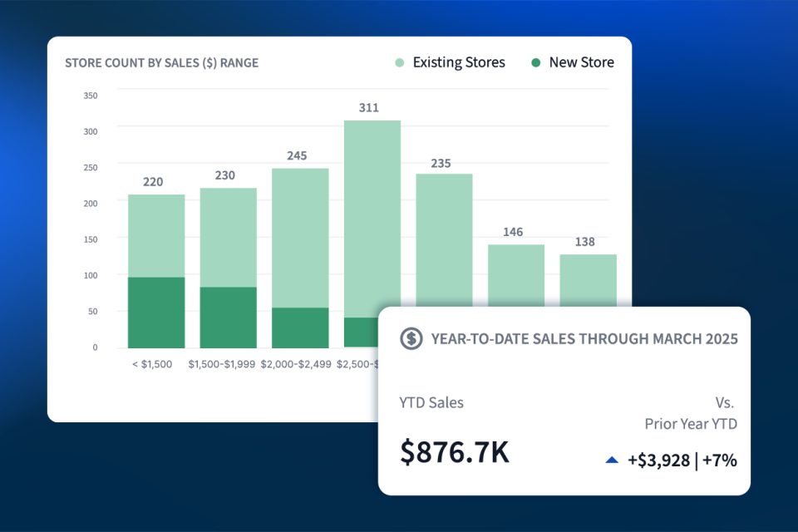
Task: Click the dark green New Store segment under 220
Action: (x=156, y=313)
